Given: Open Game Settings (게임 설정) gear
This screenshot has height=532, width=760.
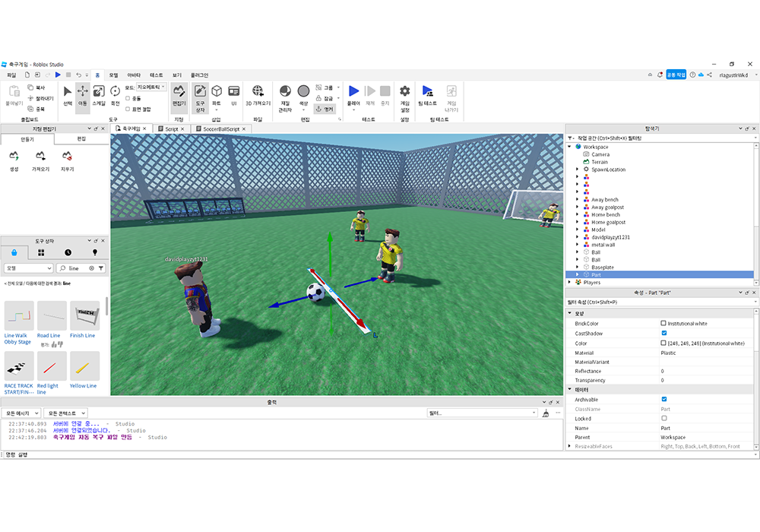Looking at the screenshot, I should 405,98.
